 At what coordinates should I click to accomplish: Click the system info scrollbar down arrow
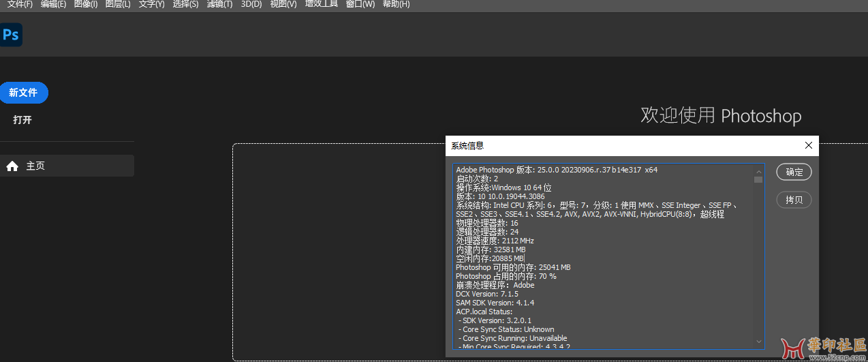[758, 342]
